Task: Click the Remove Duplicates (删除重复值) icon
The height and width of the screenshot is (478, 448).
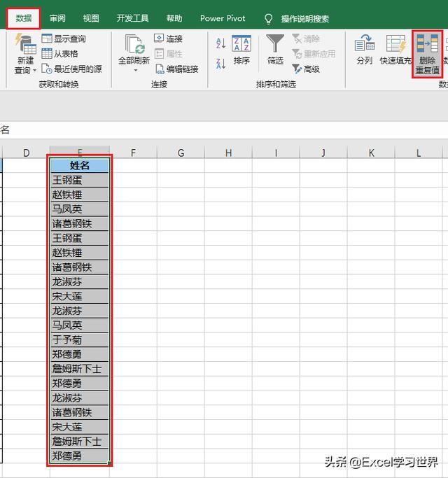Action: 427,43
